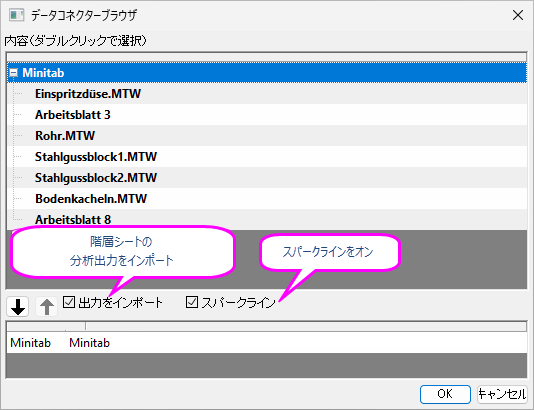Select the first Minitab cell in lower list
Image resolution: width=534 pixels, height=410 pixels.
tap(30, 343)
